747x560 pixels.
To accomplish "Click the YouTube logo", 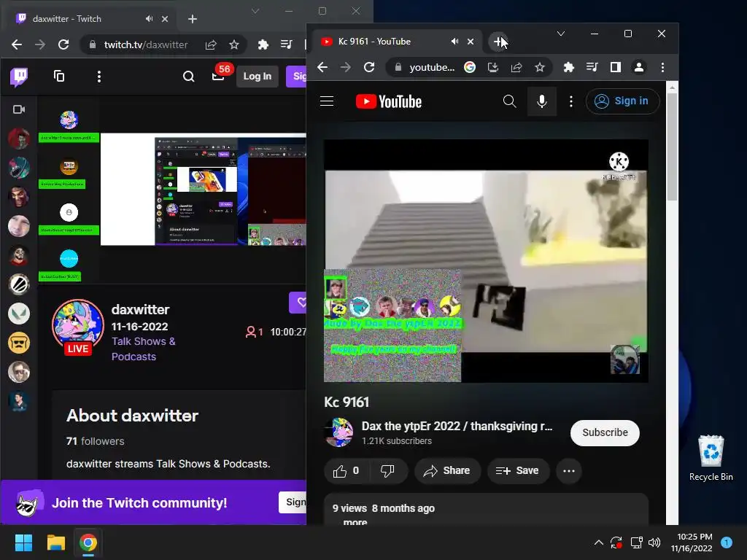I will point(389,101).
